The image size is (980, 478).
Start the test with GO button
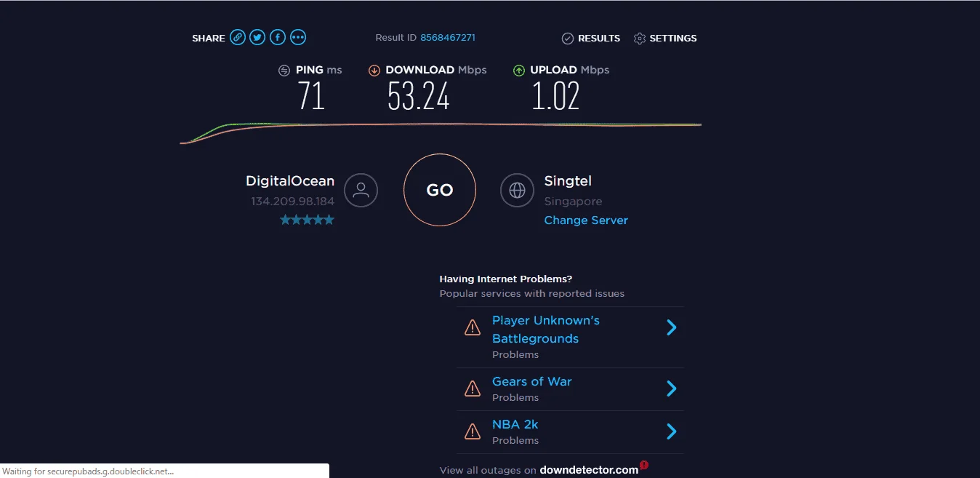[440, 190]
